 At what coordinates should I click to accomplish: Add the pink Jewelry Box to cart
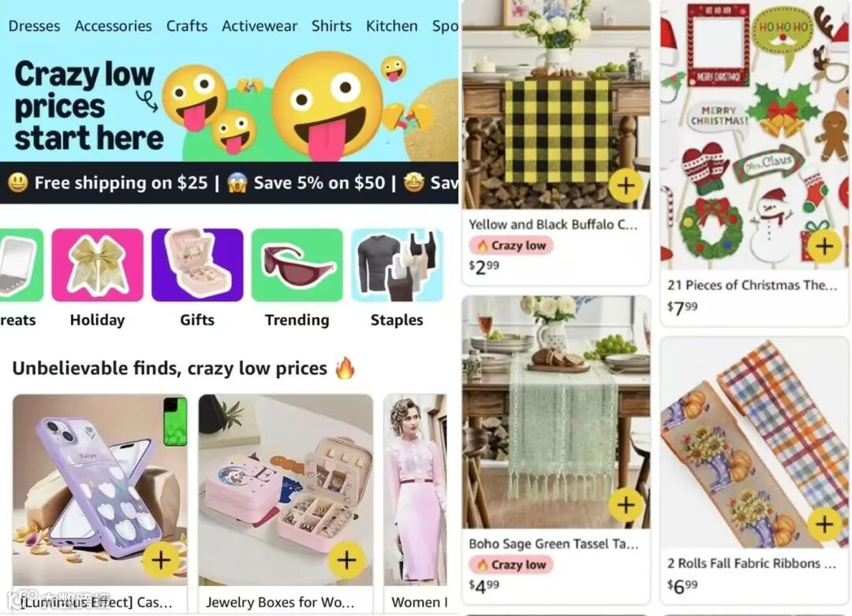tap(346, 560)
